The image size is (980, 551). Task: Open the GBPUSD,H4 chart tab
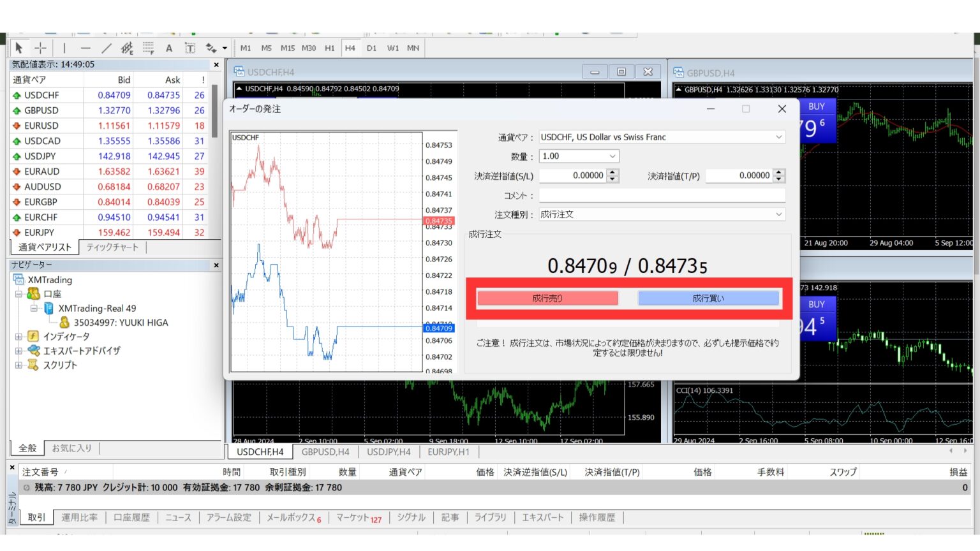click(x=325, y=452)
